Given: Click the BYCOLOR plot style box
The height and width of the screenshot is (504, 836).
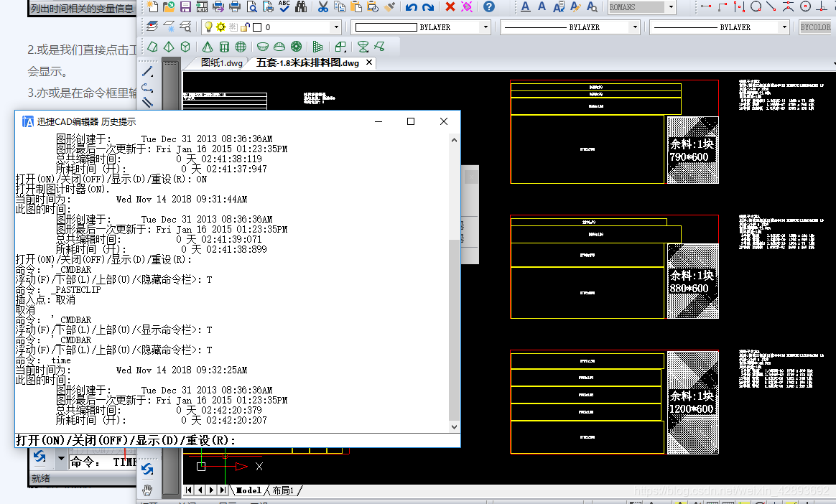Looking at the screenshot, I should coord(815,27).
